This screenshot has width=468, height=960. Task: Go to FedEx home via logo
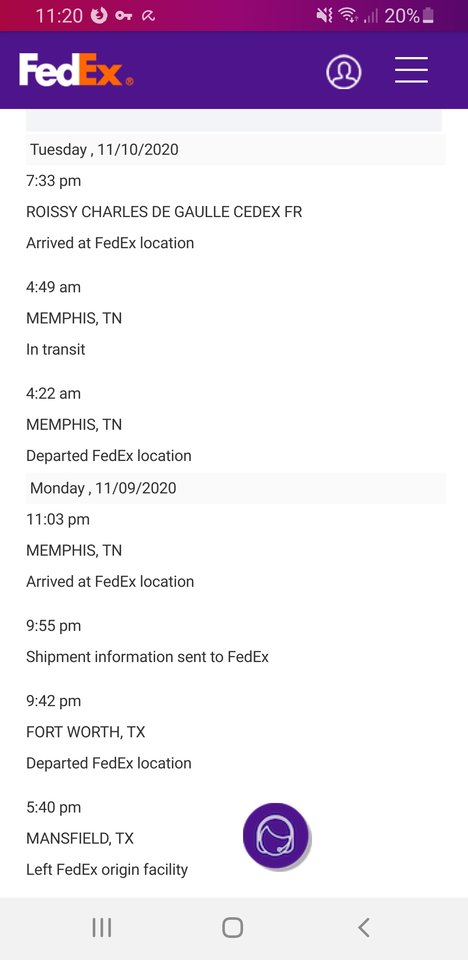click(76, 70)
